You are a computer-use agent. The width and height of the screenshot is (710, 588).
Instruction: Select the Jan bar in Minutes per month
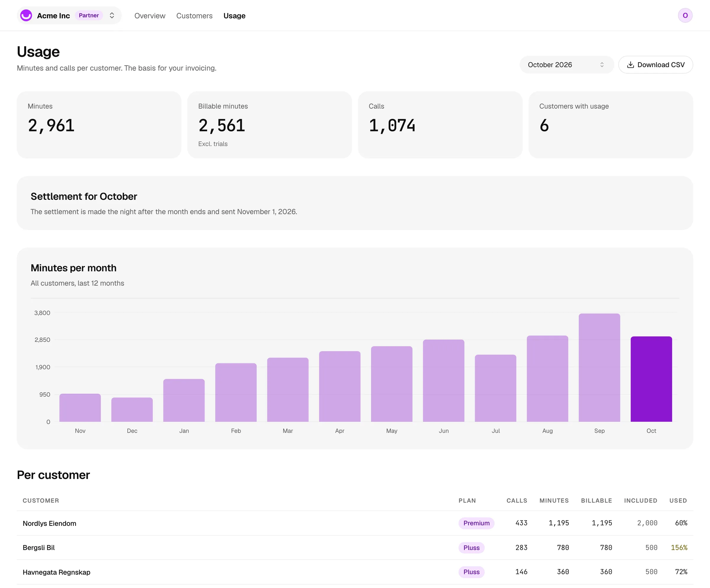pos(184,400)
